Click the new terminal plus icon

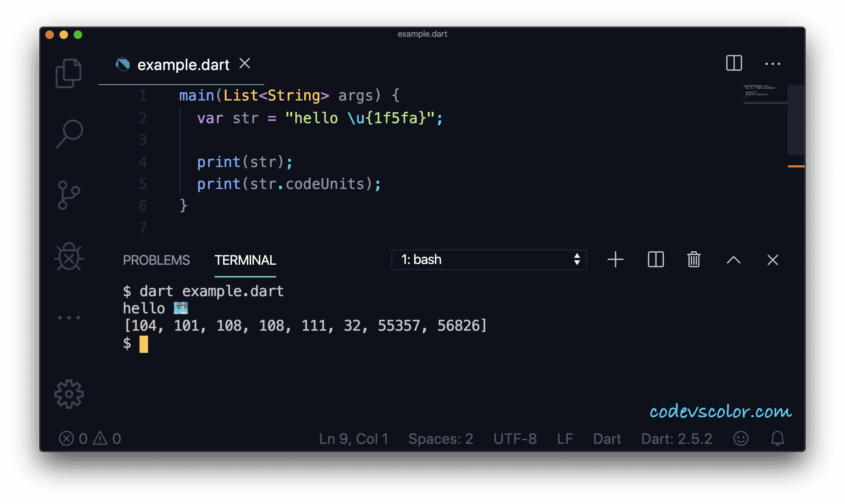coord(616,260)
